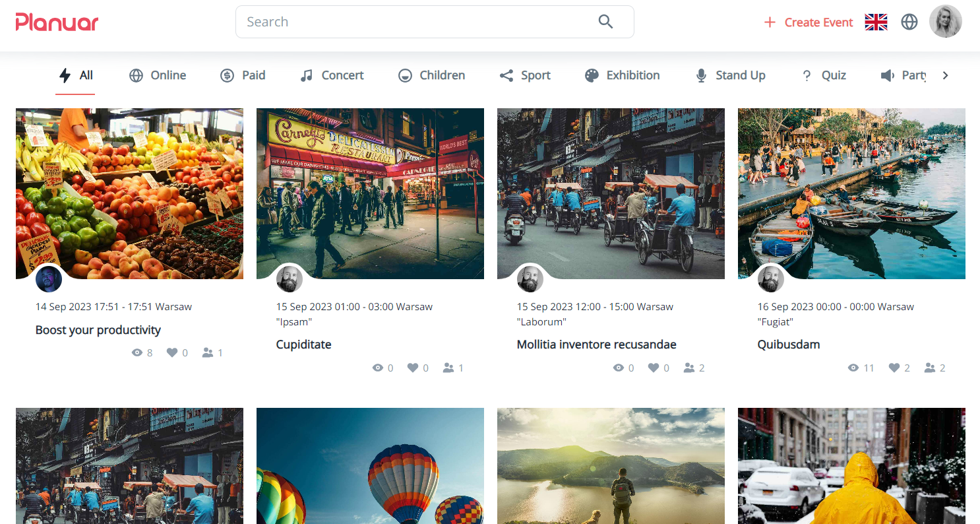Click organizer avatar on Boost your productivity card
This screenshot has height=524, width=980.
[49, 279]
